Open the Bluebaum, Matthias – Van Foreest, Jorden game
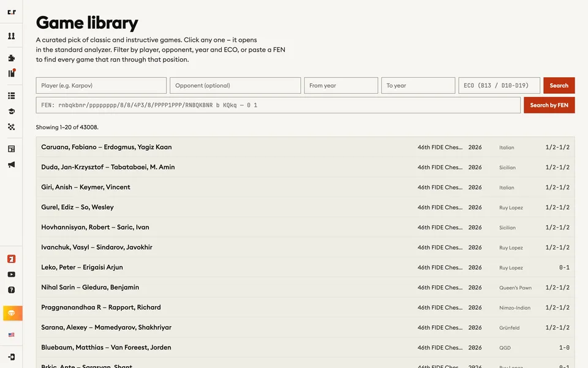588x368 pixels. (x=305, y=347)
